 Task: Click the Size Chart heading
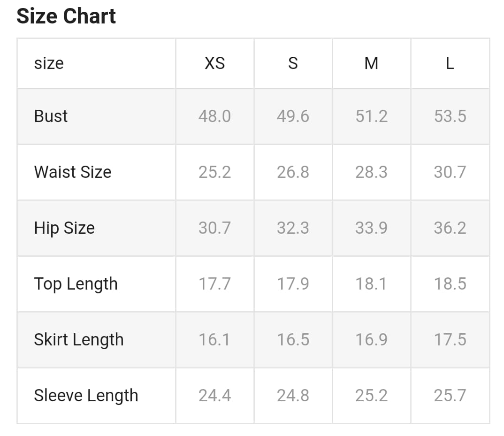[x=66, y=16]
